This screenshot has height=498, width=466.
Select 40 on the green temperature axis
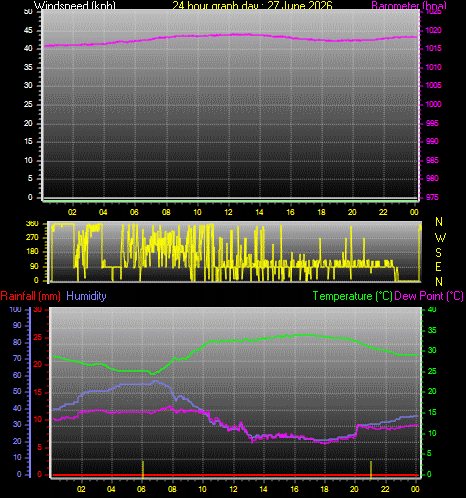(x=432, y=310)
